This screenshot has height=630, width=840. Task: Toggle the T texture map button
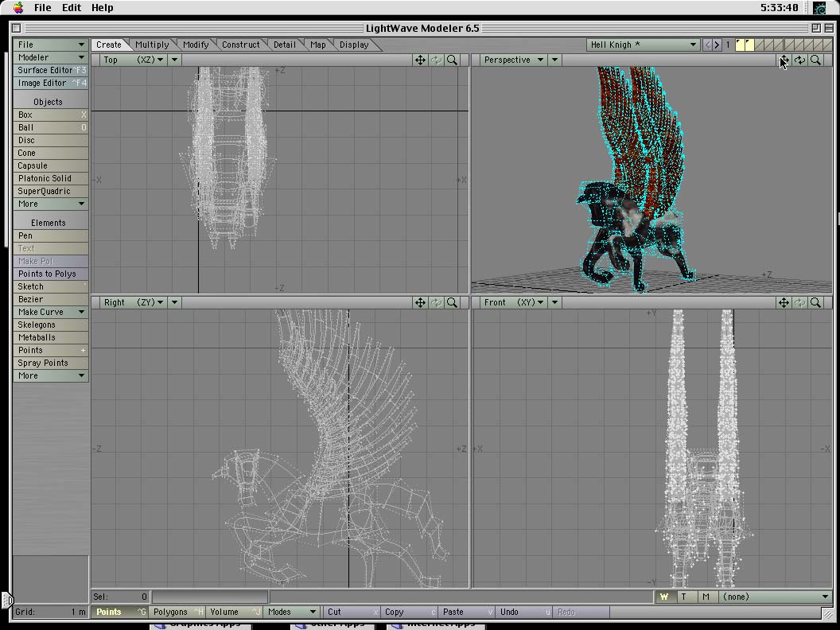coord(684,597)
